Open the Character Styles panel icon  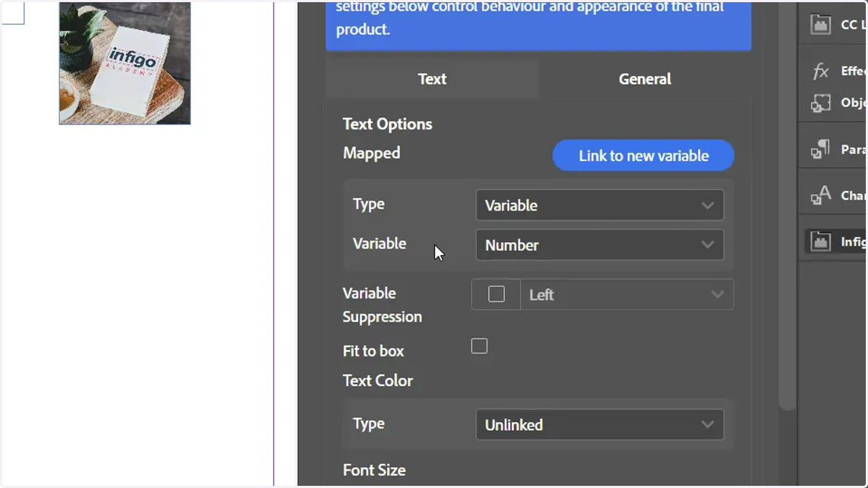(x=820, y=195)
